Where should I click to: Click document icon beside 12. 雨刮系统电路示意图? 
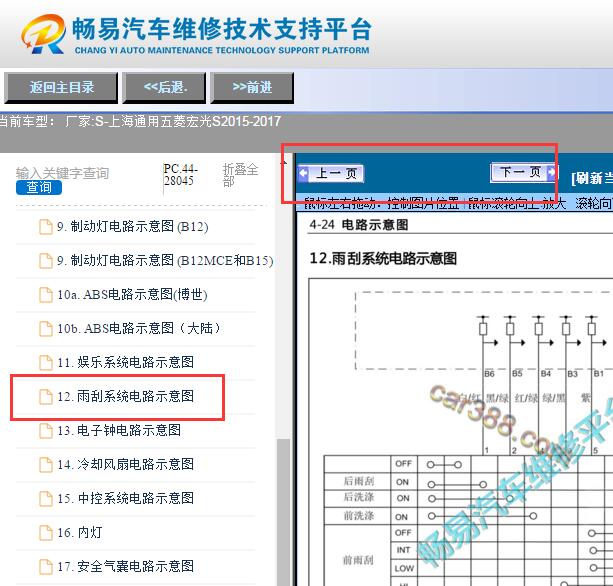pyautogui.click(x=46, y=397)
